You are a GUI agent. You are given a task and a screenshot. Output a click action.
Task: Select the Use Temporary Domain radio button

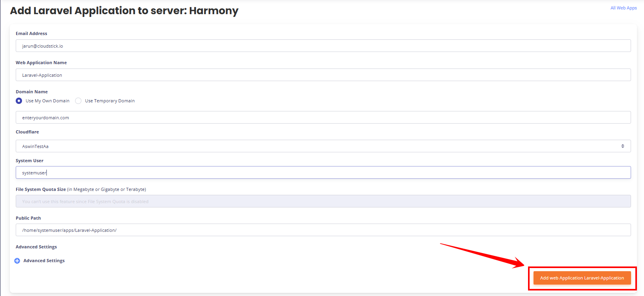click(78, 101)
